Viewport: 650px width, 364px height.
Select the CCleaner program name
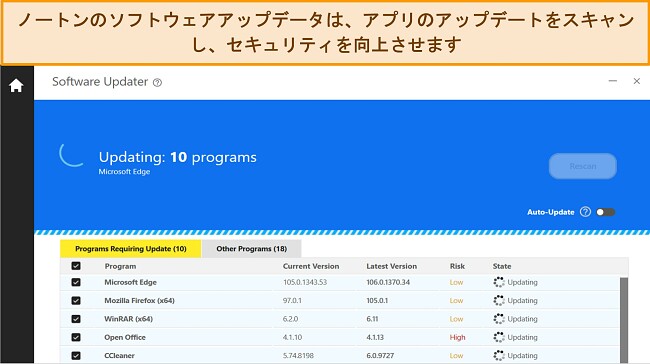tap(119, 355)
